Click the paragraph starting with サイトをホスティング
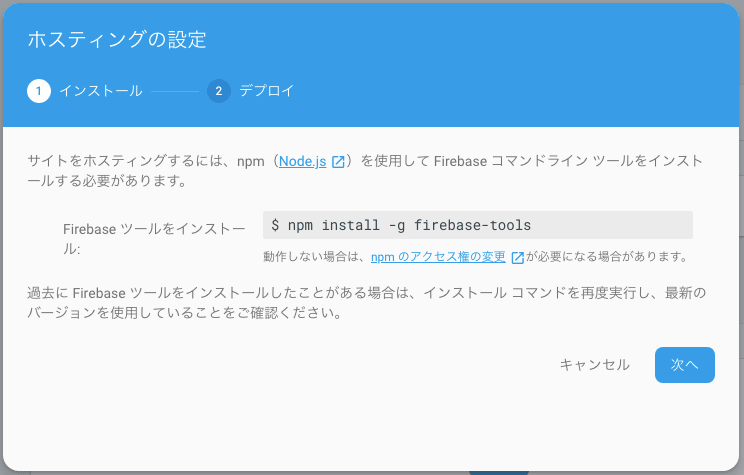Viewport: 744px width, 475px height. [x=365, y=171]
